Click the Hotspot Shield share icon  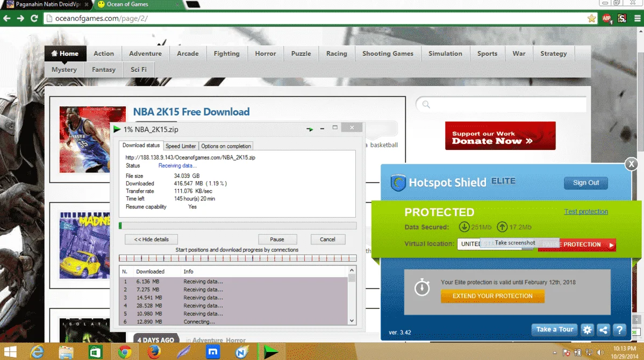click(x=603, y=329)
